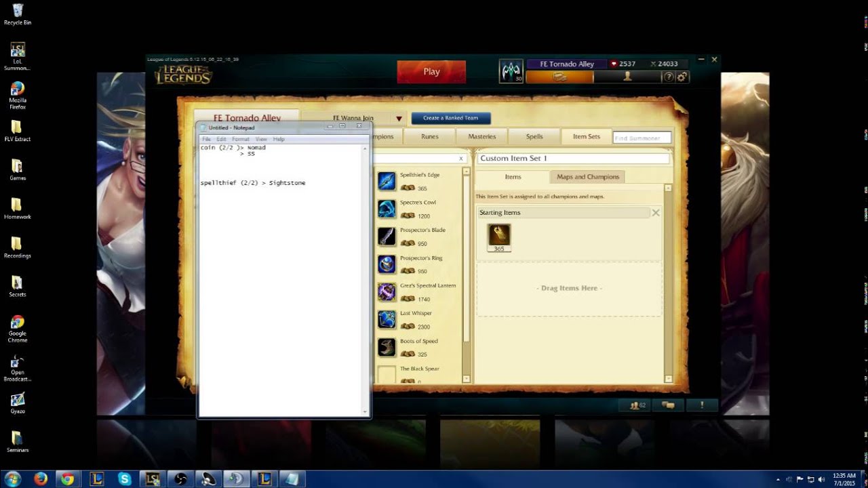This screenshot has width=868, height=488.
Task: Select the Prospector's Ring item icon
Action: point(387,264)
